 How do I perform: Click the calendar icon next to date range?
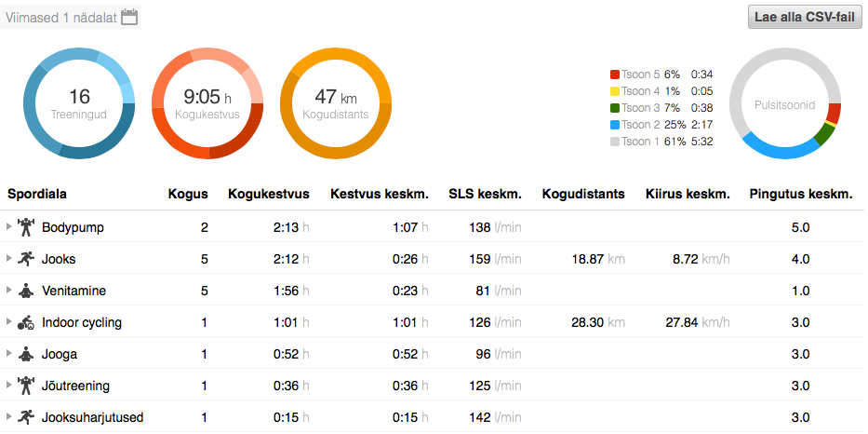click(130, 17)
